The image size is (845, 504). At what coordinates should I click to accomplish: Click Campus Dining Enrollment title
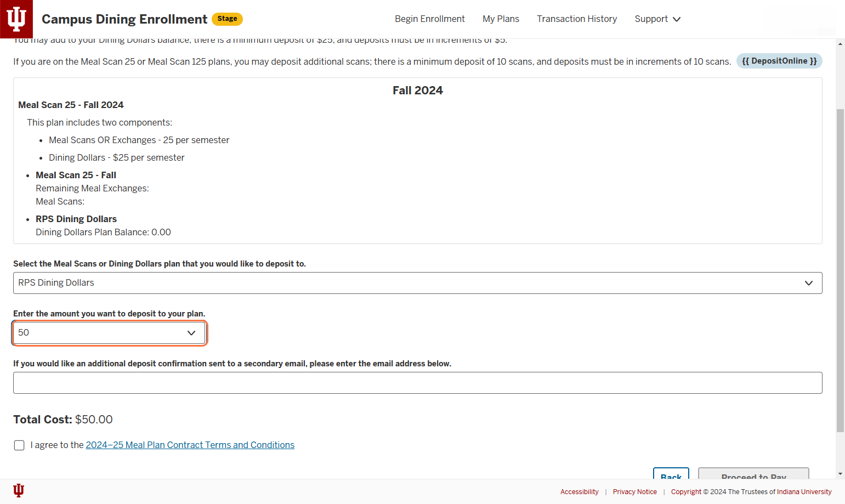click(124, 19)
